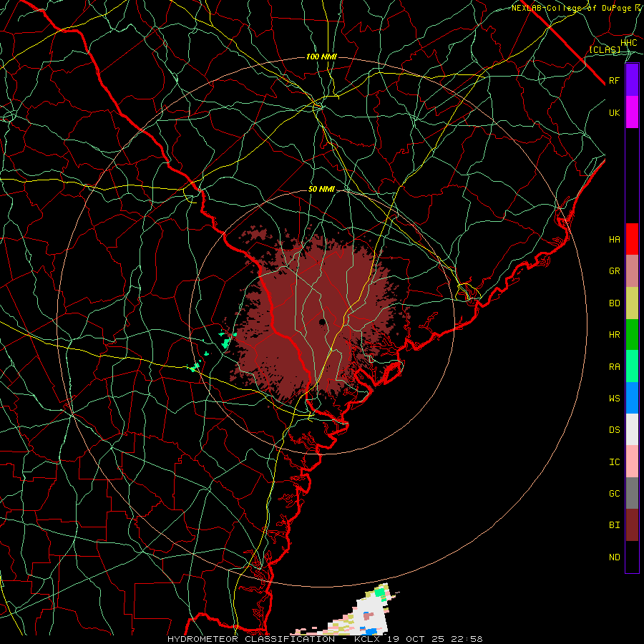Click the RF purple legend swatch
The image size is (644, 644).
point(632,80)
